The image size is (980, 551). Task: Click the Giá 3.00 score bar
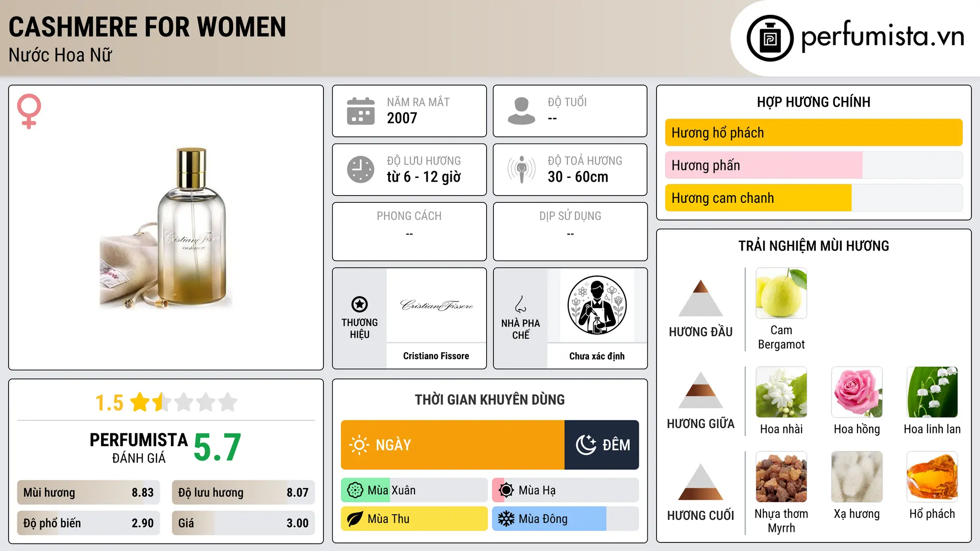click(x=243, y=523)
